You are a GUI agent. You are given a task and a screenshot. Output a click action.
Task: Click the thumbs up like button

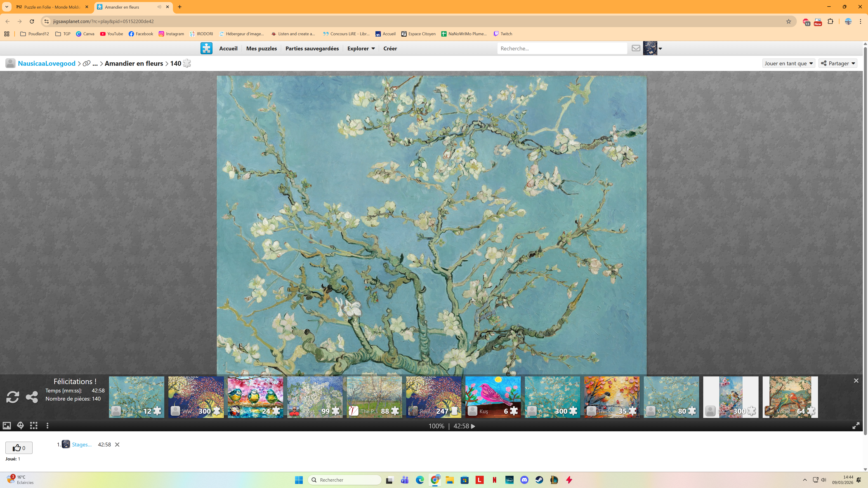[19, 448]
